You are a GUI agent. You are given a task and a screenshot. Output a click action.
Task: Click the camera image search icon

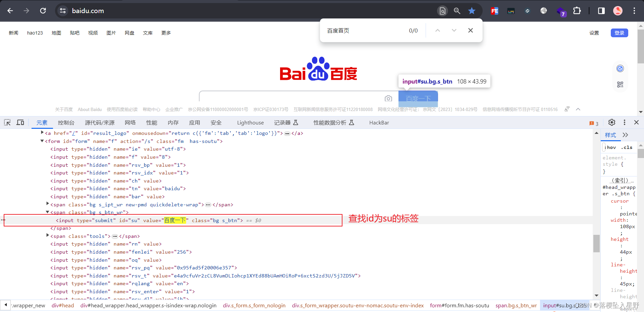point(388,98)
